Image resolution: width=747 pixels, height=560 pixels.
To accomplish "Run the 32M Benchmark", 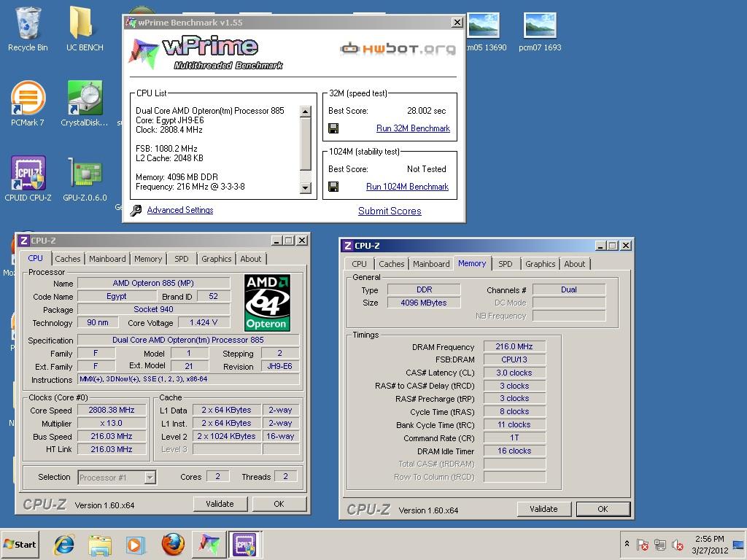I will [413, 128].
